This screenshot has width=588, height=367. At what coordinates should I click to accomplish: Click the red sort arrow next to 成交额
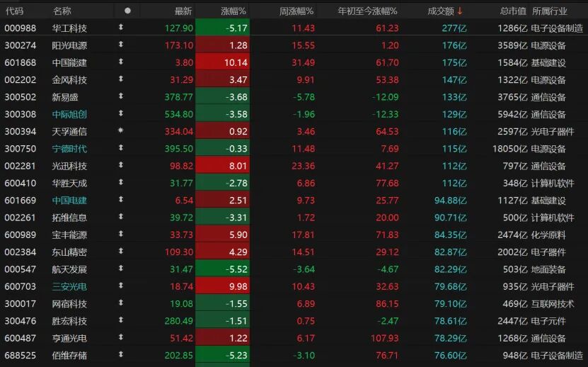coord(460,11)
